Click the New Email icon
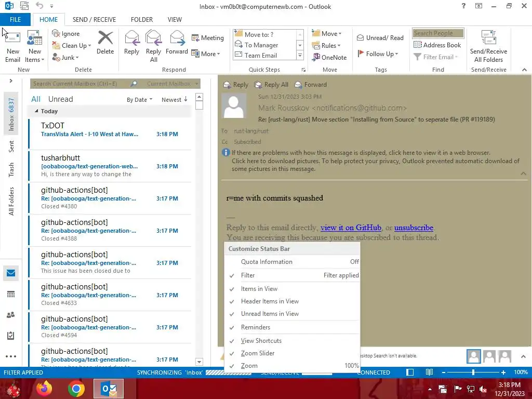 (12, 38)
